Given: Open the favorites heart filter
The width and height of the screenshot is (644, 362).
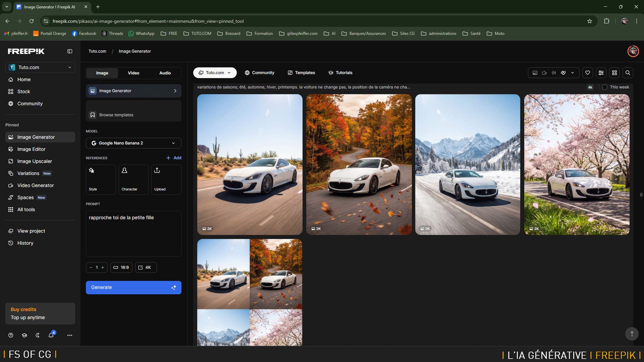Looking at the screenshot, I should pyautogui.click(x=588, y=73).
